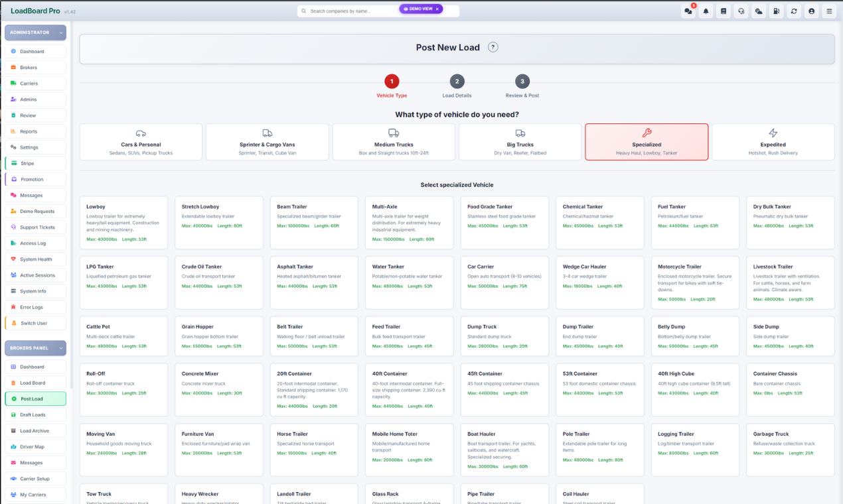This screenshot has height=504, width=843.
Task: Click the LoadBoard Pro logo text
Action: pyautogui.click(x=35, y=11)
